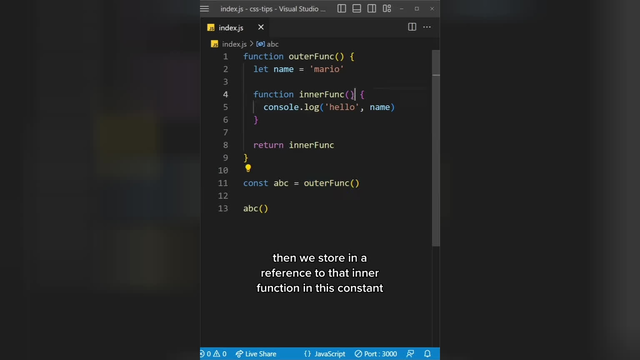Click 'innerFunc' declaration on line 4
The width and height of the screenshot is (640, 360).
point(322,94)
